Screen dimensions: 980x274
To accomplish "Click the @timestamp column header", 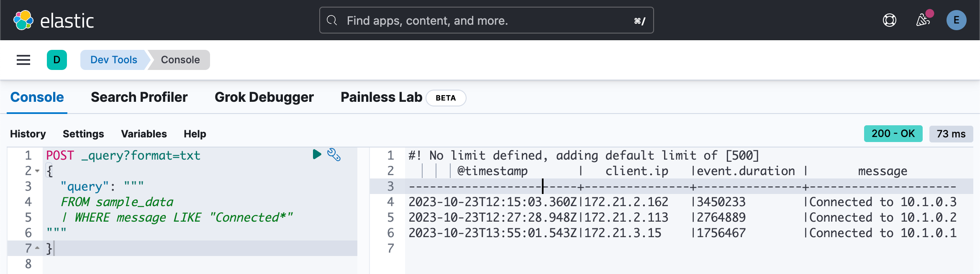I will click(492, 171).
